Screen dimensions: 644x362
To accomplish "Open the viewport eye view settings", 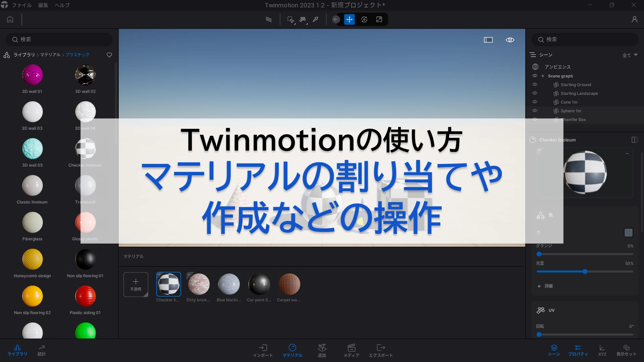I will tap(510, 40).
